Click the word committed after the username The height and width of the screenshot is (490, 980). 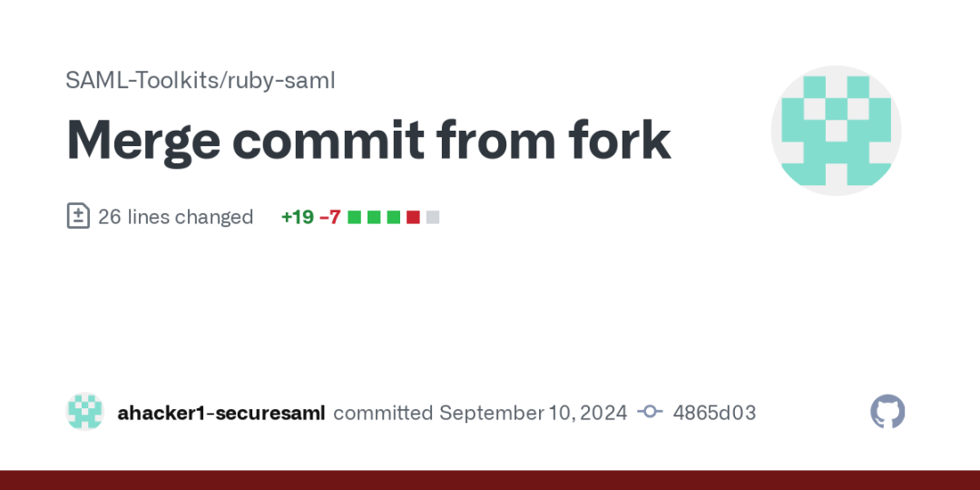coord(383,413)
